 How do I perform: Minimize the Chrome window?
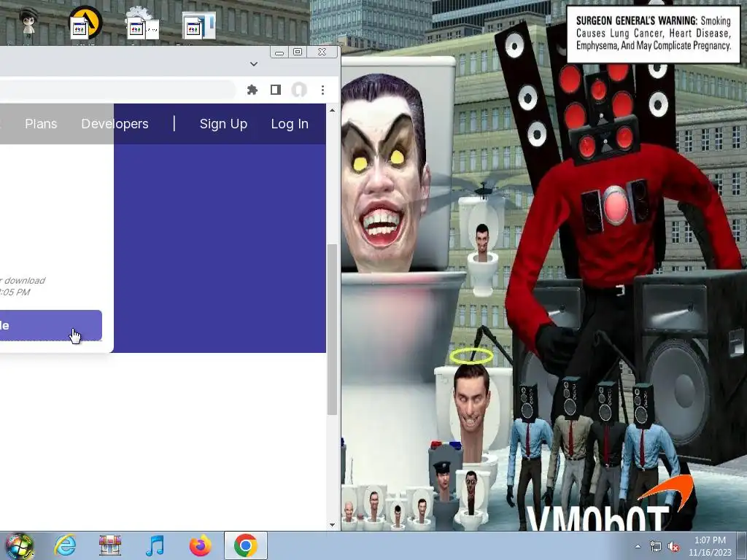click(x=279, y=52)
